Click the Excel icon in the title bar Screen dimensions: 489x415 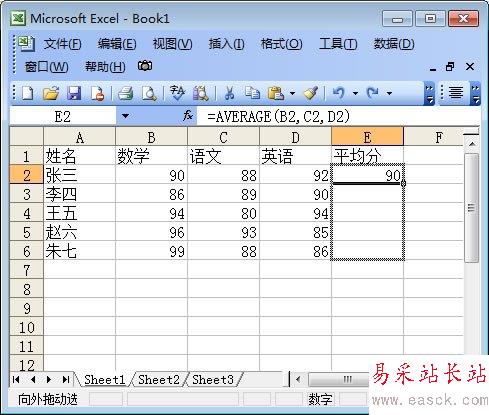pos(18,18)
